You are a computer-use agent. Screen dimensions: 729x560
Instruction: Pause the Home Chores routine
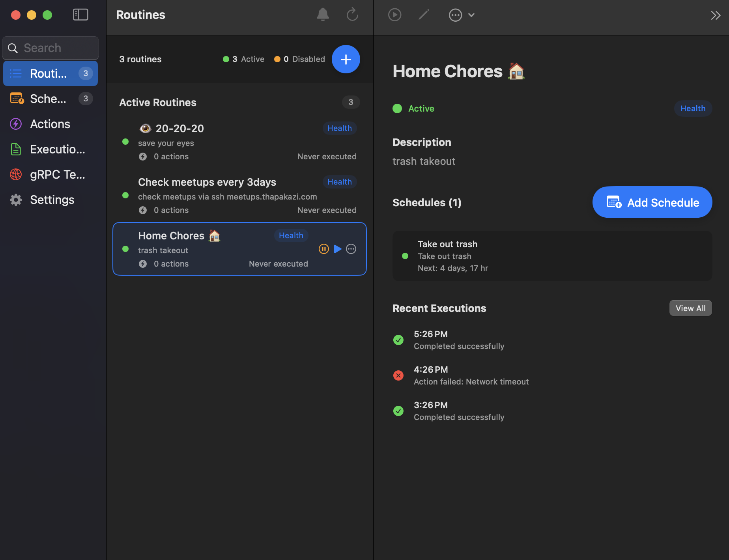pyautogui.click(x=324, y=249)
